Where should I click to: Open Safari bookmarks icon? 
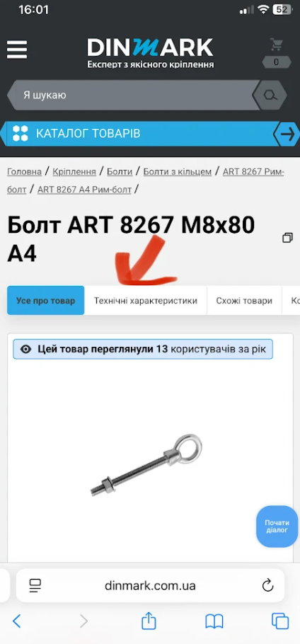click(214, 621)
